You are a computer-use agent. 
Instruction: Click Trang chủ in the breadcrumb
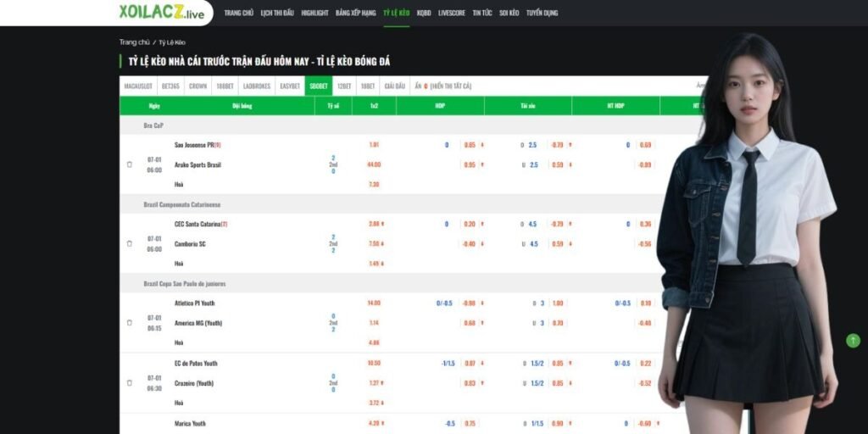(134, 42)
